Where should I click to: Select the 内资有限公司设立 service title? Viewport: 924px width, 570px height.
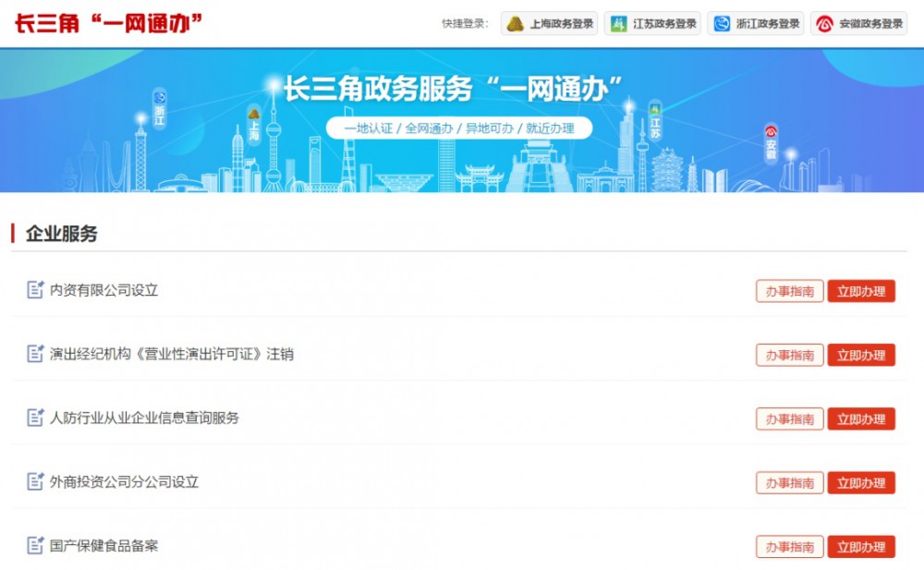pos(103,290)
